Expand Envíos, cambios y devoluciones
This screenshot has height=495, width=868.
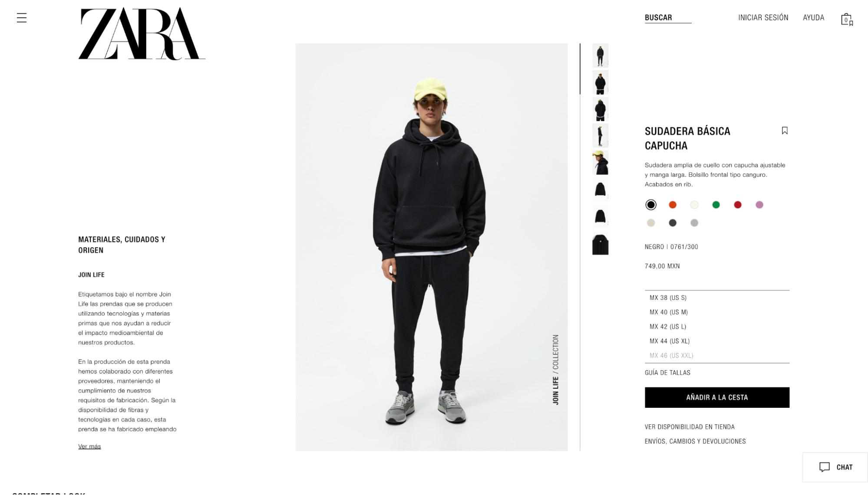(695, 441)
